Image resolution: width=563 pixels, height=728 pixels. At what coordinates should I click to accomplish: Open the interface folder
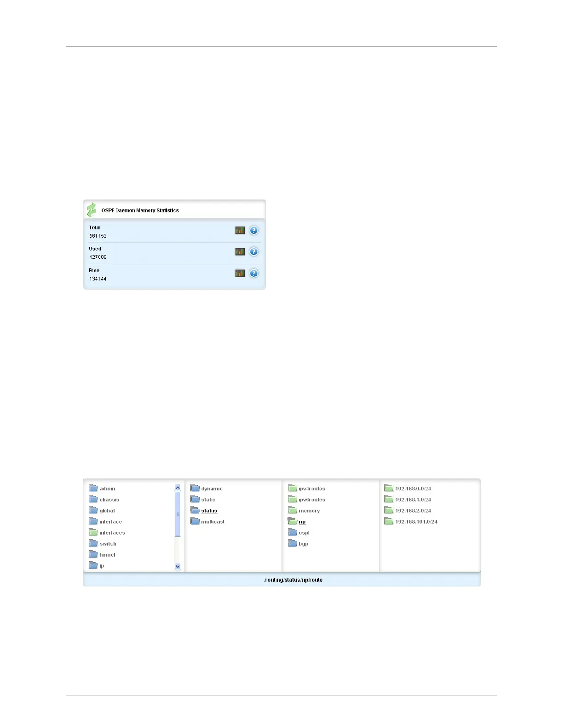click(105, 521)
